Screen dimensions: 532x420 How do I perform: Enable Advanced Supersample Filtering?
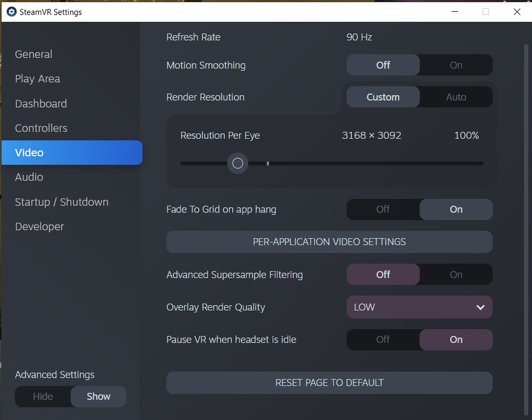coord(456,274)
